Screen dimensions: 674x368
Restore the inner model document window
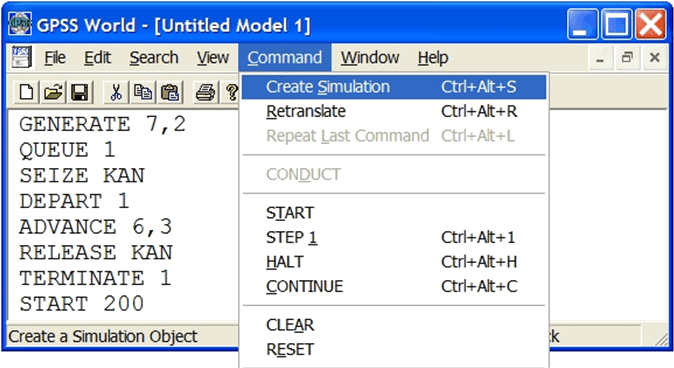[627, 57]
